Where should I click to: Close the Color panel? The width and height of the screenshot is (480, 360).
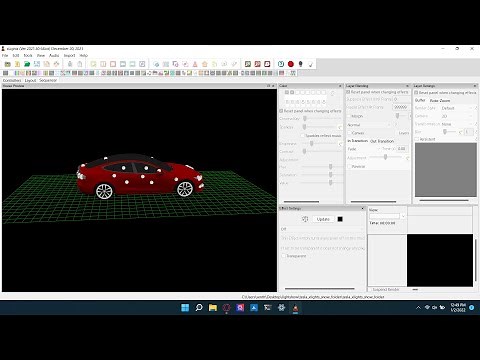340,86
